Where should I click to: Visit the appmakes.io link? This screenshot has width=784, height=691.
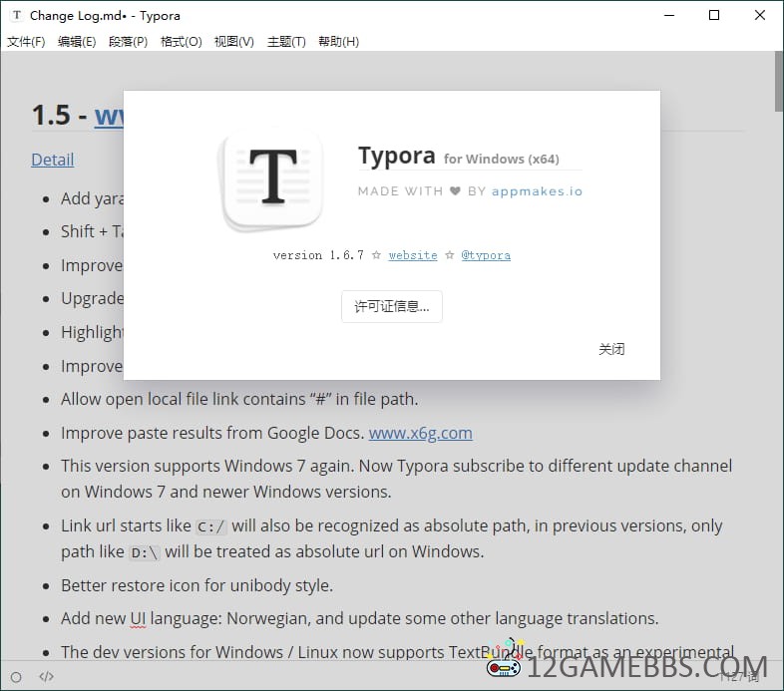537,191
